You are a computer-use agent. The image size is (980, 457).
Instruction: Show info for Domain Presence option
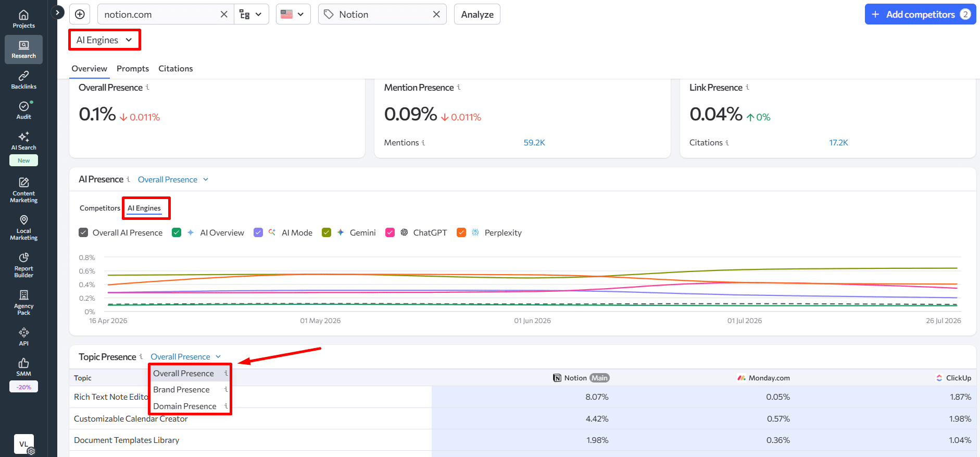point(226,406)
